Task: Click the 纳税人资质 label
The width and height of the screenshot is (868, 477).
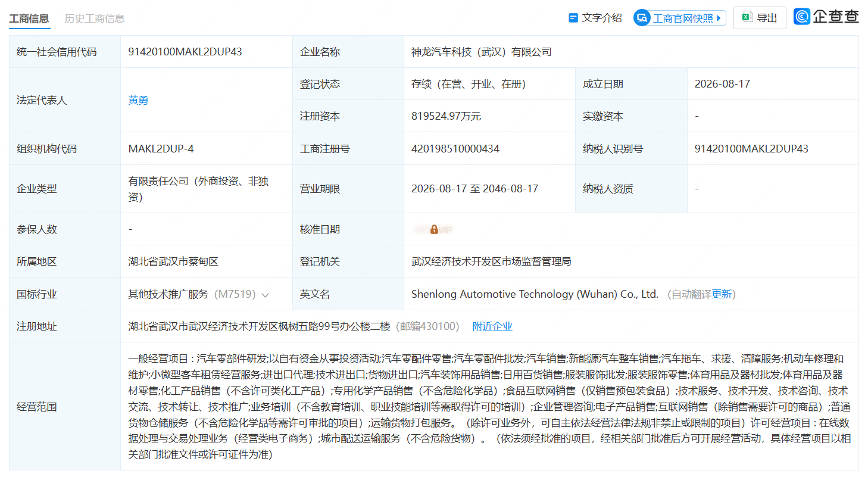Action: (608, 189)
